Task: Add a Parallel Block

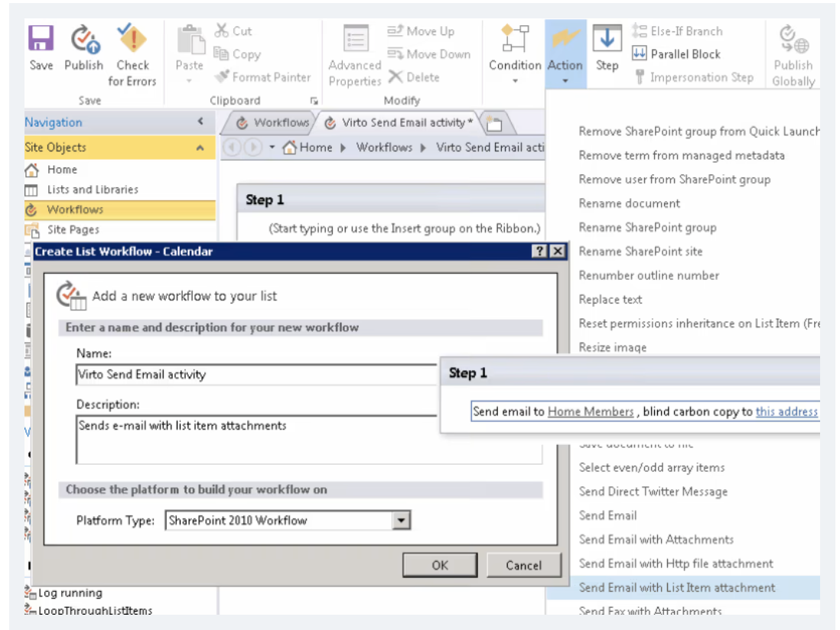Action: (x=677, y=54)
